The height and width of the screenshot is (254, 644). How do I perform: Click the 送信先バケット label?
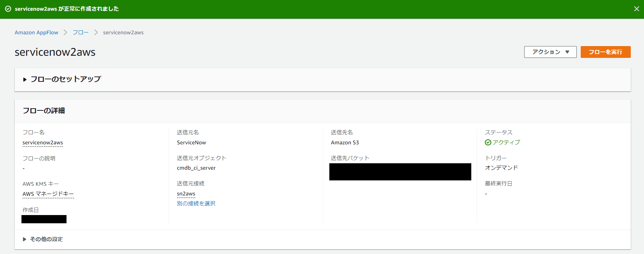pyautogui.click(x=350, y=158)
